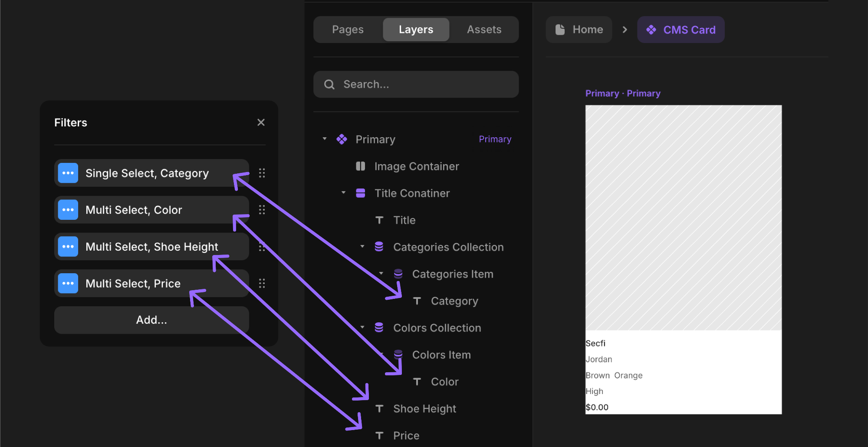Close the Filters panel
Viewport: 868px width, 447px height.
261,123
